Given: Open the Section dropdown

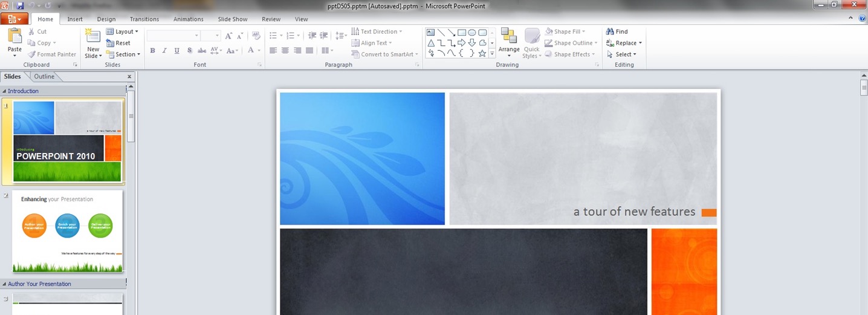Looking at the screenshot, I should [x=123, y=54].
